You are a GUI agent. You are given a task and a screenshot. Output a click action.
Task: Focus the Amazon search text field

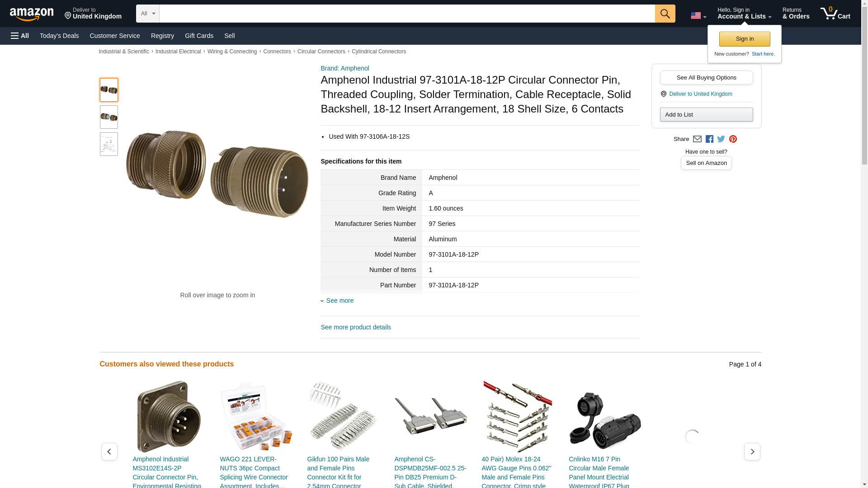coord(407,14)
